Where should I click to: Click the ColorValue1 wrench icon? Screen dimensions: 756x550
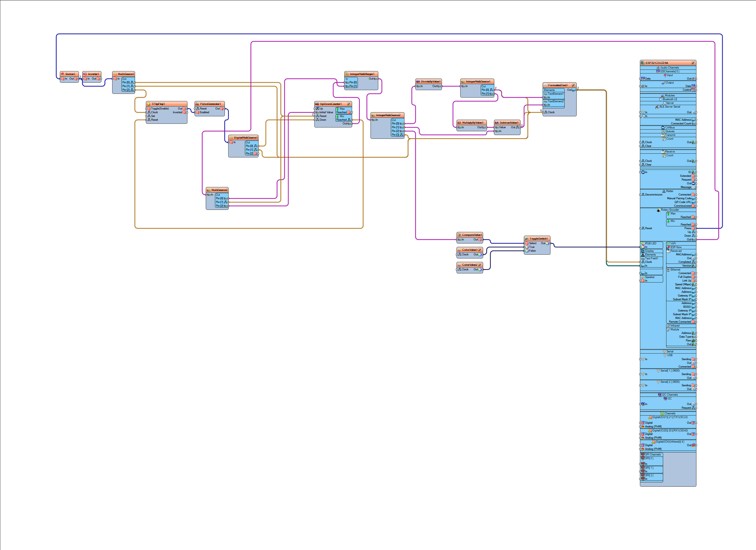480,250
